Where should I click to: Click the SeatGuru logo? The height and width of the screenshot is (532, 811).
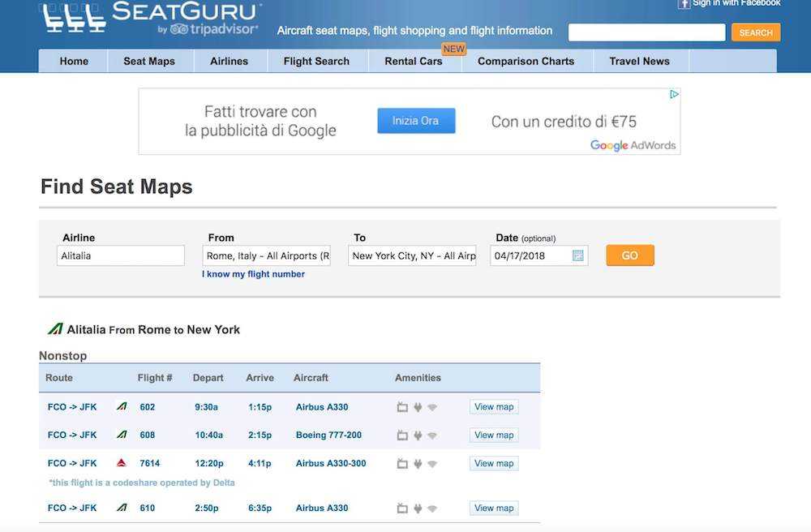152,19
